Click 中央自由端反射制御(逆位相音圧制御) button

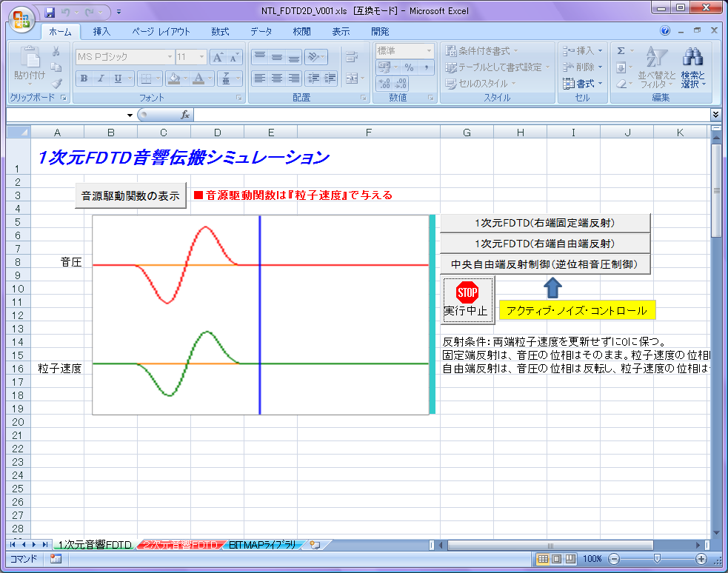545,264
